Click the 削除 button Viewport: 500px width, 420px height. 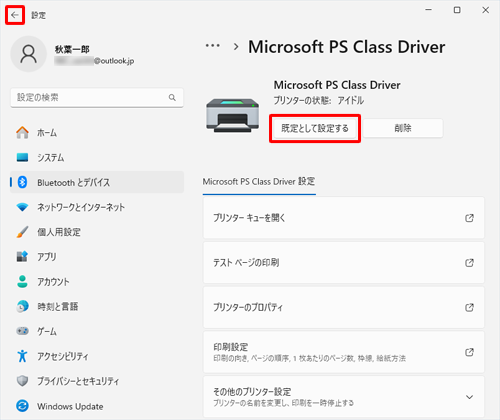tap(403, 128)
